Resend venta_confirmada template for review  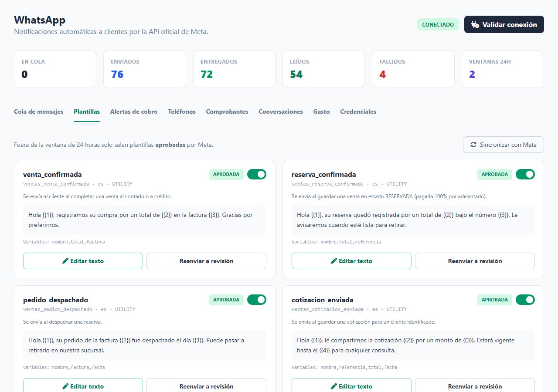pyautogui.click(x=206, y=261)
